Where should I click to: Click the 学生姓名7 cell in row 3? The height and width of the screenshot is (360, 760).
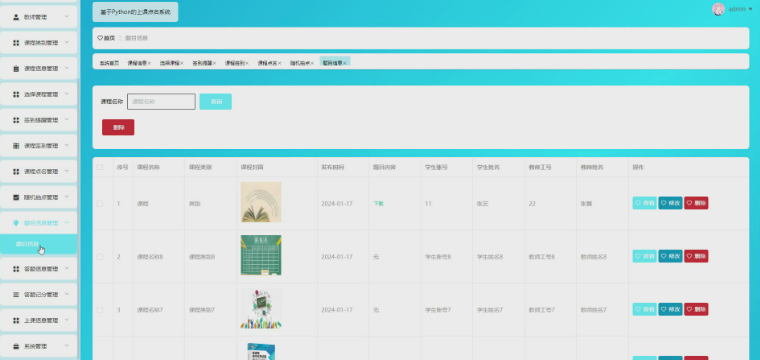[490, 310]
